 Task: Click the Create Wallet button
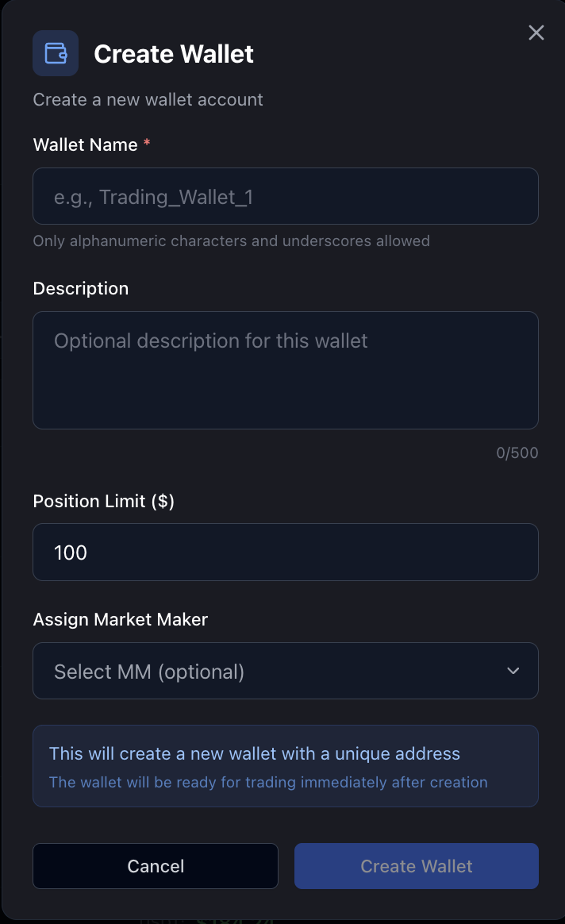click(x=416, y=866)
